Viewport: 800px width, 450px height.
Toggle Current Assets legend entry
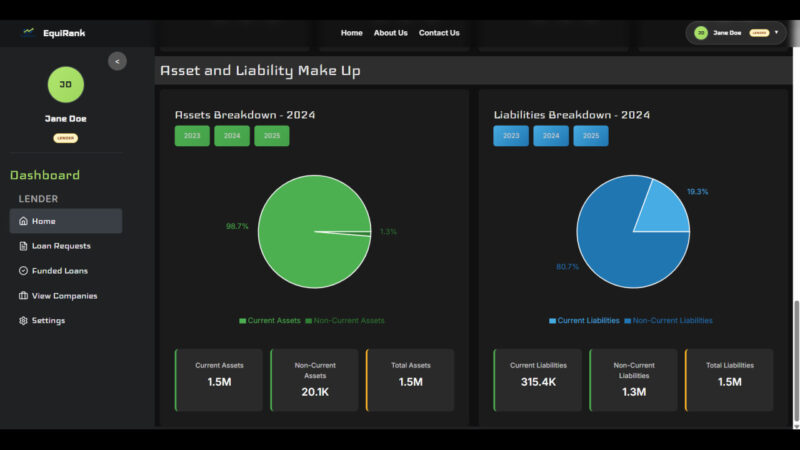click(270, 321)
